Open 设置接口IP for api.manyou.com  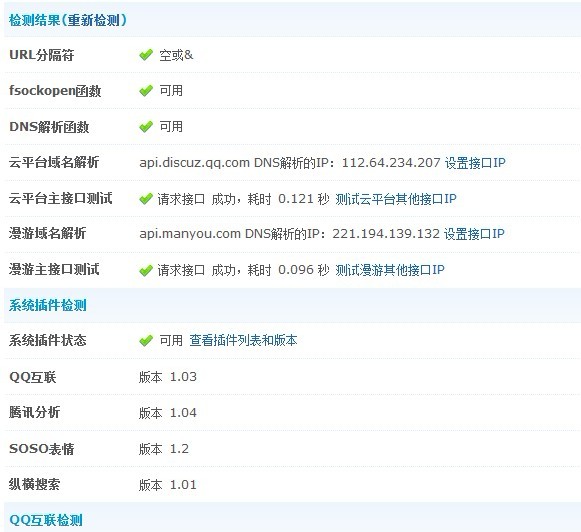coord(474,234)
